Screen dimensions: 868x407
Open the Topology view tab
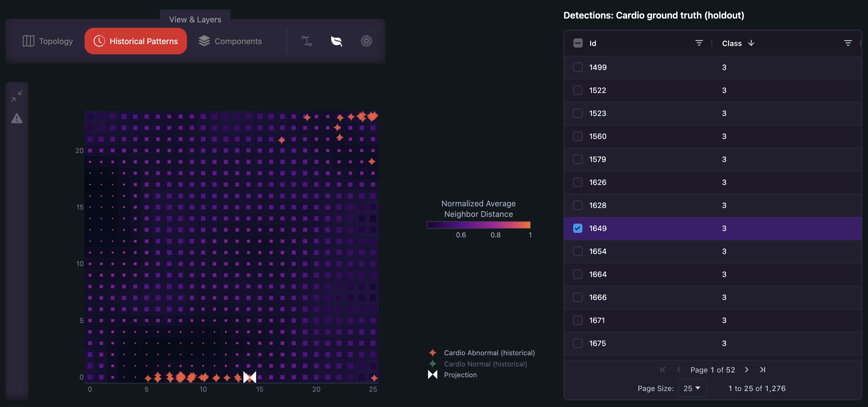[48, 41]
